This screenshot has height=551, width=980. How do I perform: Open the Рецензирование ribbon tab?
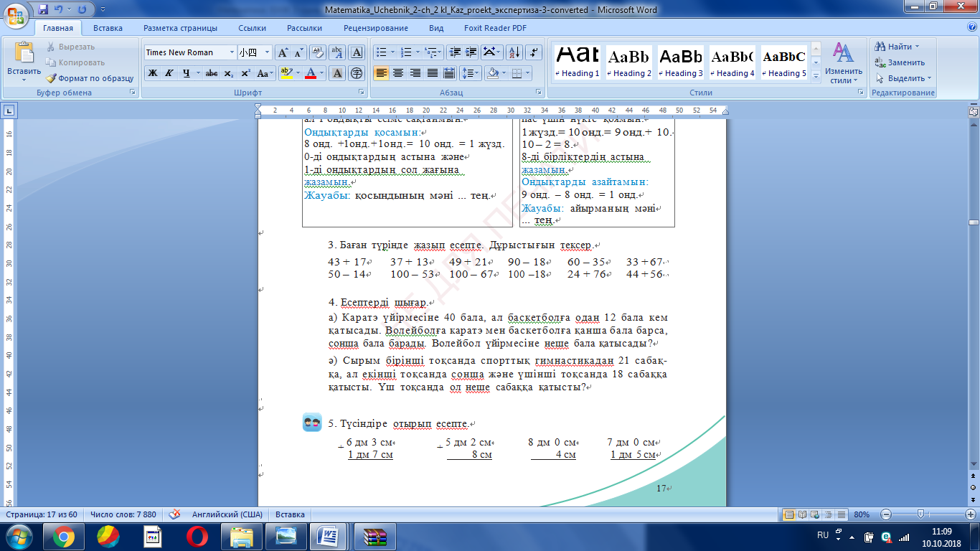(x=375, y=28)
